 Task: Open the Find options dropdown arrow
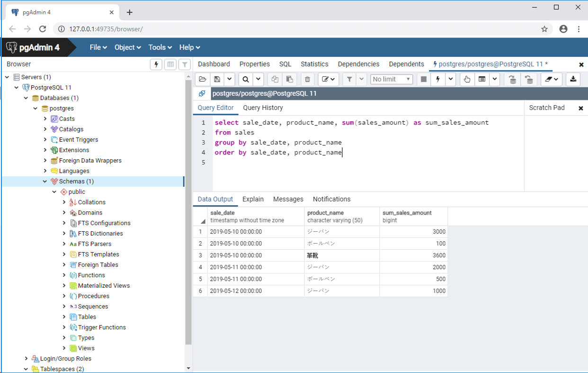click(x=258, y=79)
